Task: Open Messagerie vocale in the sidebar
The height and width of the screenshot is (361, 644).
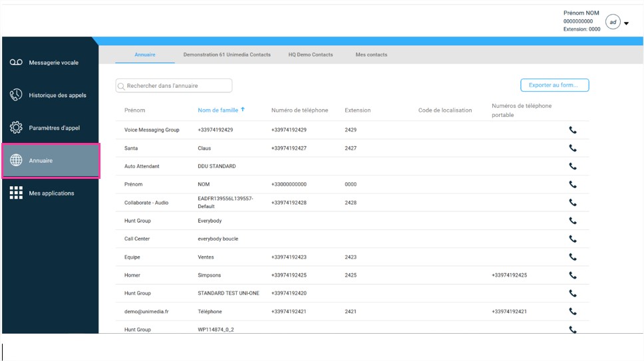Action: tap(50, 62)
